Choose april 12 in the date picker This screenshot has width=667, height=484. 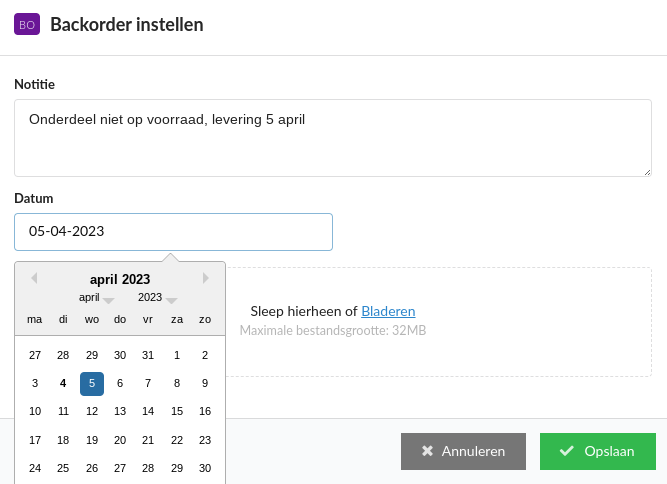[x=92, y=411]
